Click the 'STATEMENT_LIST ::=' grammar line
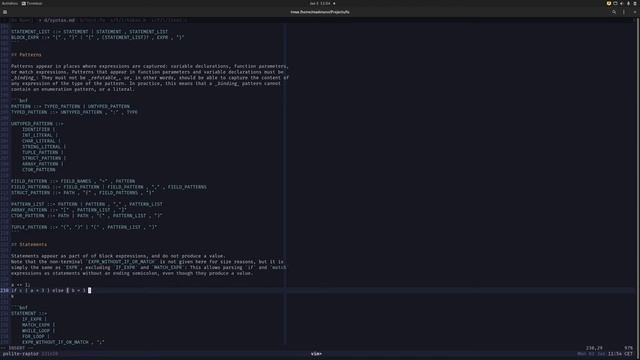 (89, 31)
